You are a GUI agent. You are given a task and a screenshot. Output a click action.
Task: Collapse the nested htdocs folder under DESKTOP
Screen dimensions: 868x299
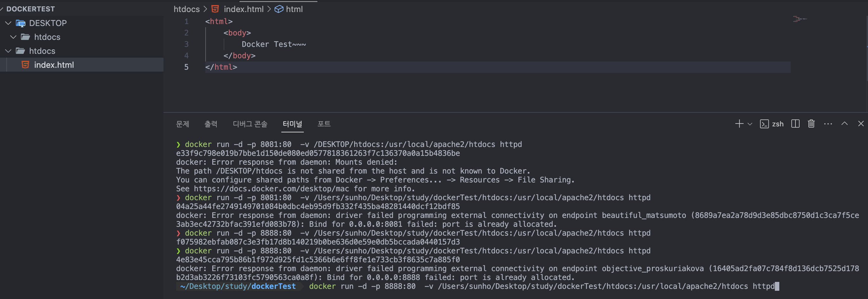click(14, 37)
